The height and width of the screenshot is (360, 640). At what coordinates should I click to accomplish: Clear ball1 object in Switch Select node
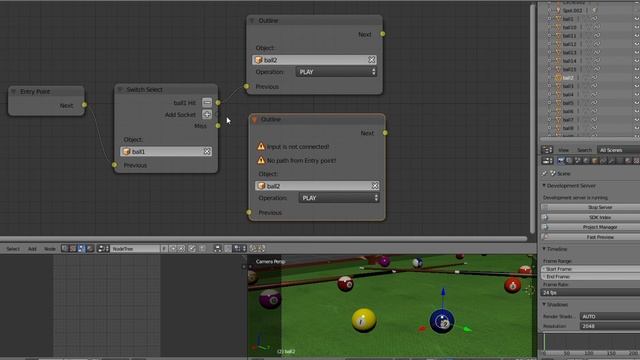pyautogui.click(x=207, y=151)
